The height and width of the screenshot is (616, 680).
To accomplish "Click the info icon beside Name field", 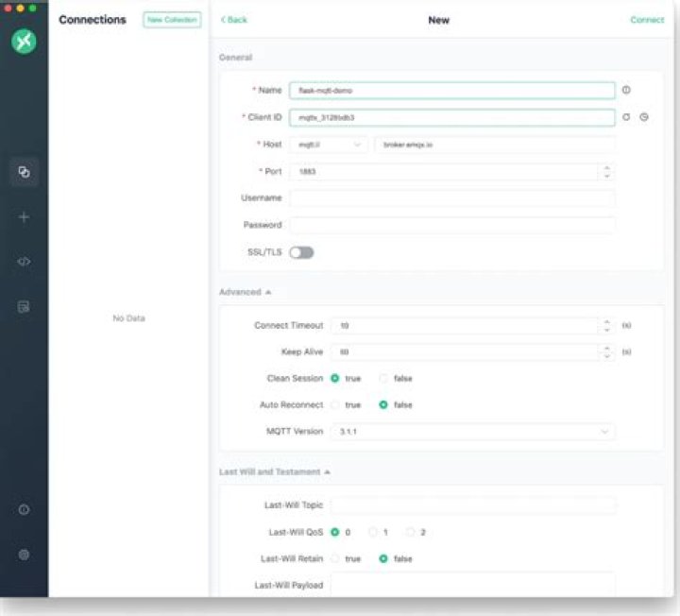I will [x=626, y=90].
